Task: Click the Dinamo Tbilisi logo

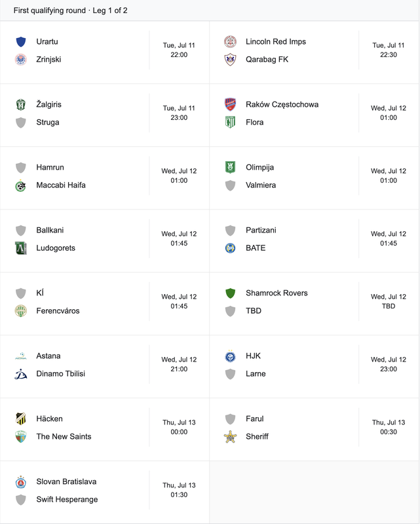Action: [21, 374]
